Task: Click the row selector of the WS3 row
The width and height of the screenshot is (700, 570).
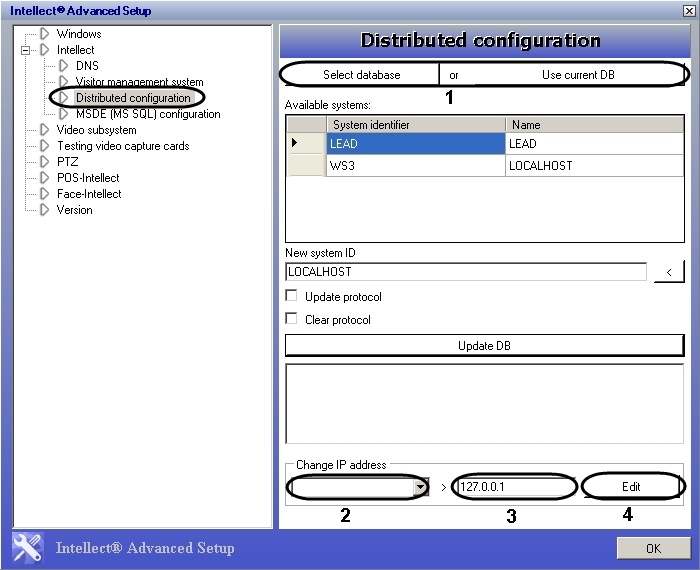Action: point(306,166)
